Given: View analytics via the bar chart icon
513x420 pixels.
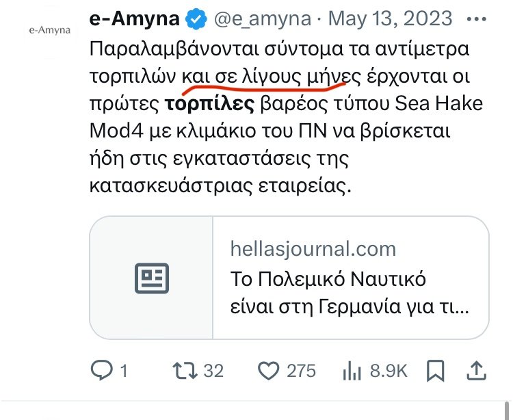Looking at the screenshot, I should [x=352, y=371].
